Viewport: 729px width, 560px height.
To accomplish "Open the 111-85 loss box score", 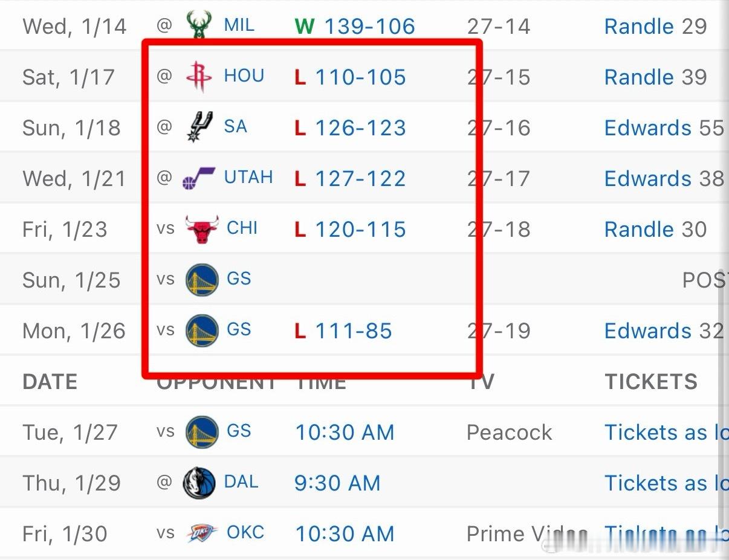I will (354, 331).
